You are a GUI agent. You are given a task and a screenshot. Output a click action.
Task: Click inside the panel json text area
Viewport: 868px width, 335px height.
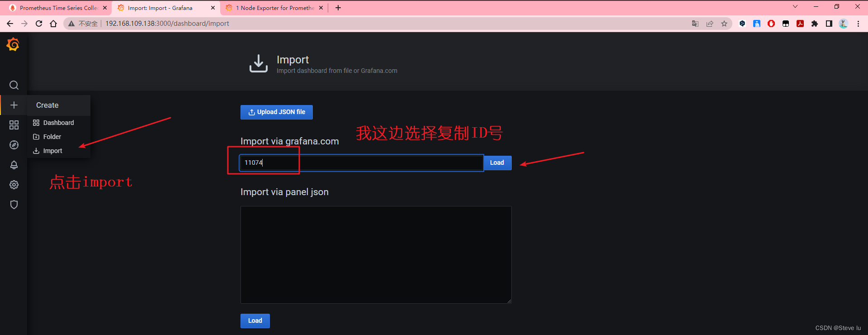coord(376,255)
